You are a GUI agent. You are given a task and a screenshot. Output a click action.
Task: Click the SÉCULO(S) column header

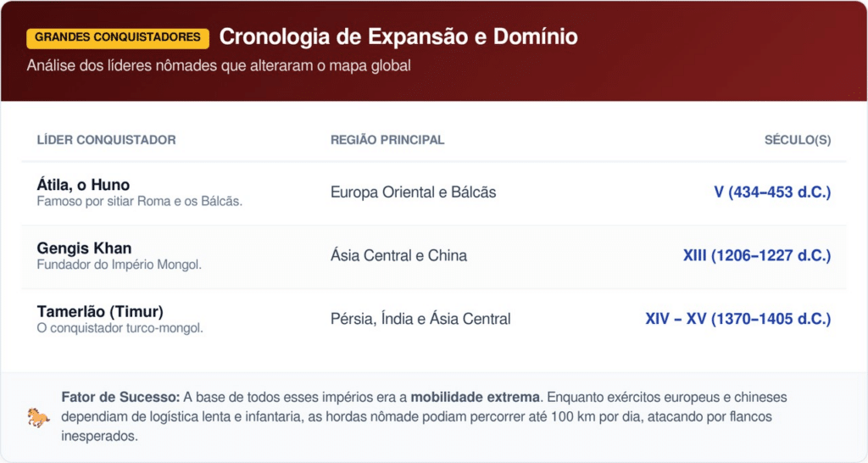(797, 140)
